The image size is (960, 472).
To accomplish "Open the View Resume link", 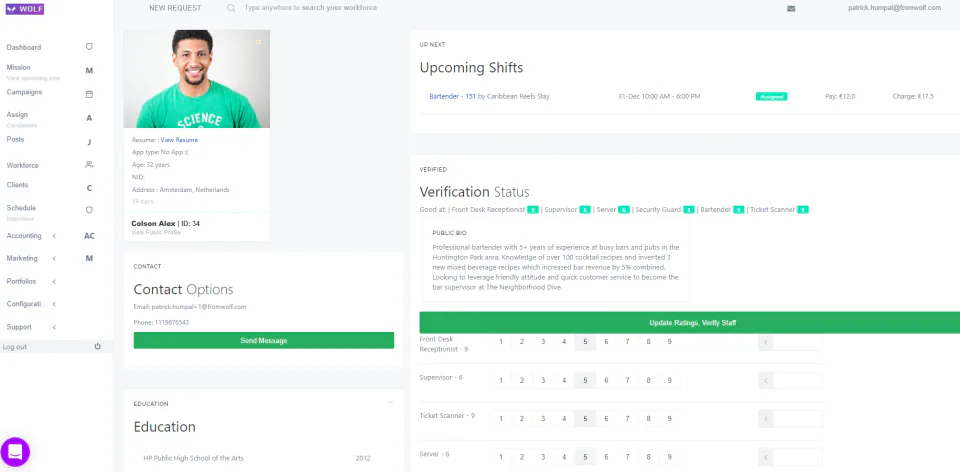I will click(x=179, y=140).
